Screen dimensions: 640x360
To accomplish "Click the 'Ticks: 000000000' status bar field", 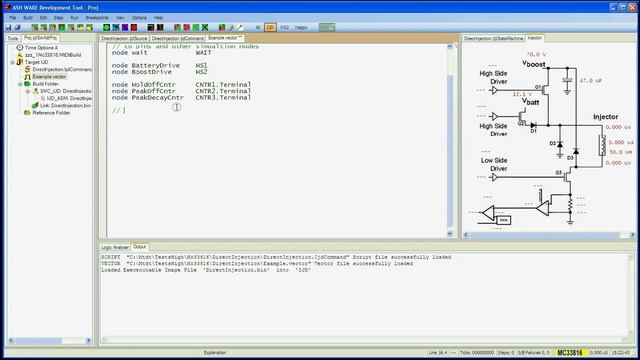I will 477,353.
